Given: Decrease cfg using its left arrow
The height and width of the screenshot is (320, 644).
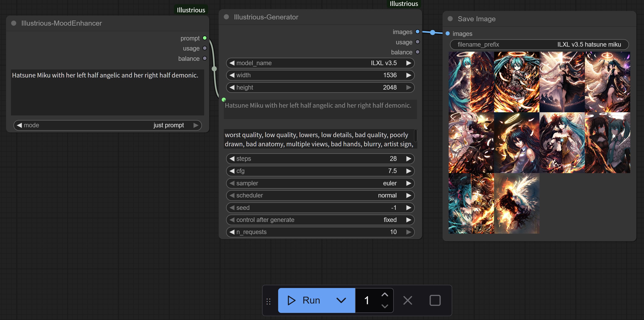Looking at the screenshot, I should [x=232, y=171].
